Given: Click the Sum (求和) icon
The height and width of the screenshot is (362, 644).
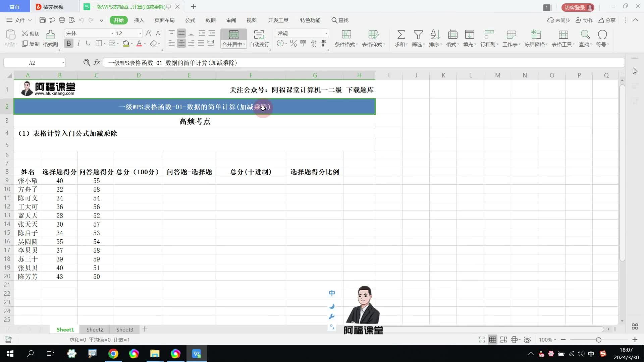Looking at the screenshot, I should pos(401,35).
